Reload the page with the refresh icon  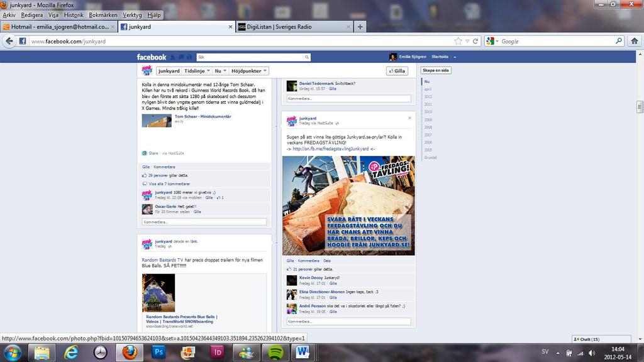point(475,41)
